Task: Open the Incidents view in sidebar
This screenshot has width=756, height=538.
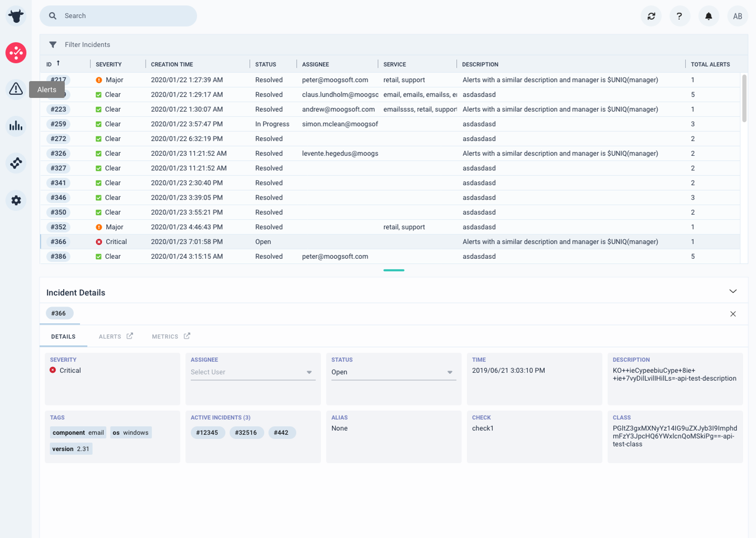Action: (16, 53)
